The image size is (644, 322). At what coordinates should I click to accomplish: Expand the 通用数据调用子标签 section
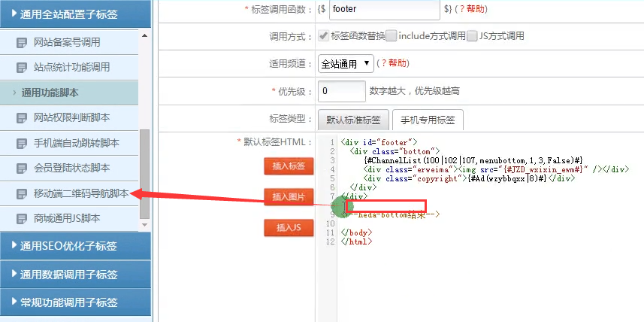(x=75, y=275)
